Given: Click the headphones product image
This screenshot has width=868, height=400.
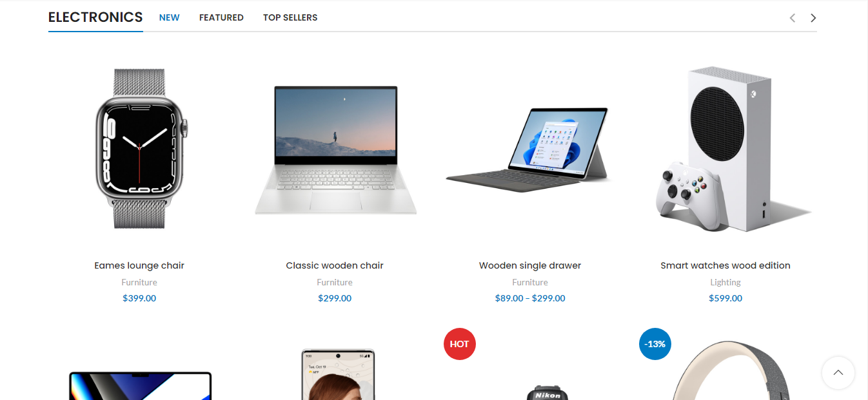Looking at the screenshot, I should (x=725, y=372).
